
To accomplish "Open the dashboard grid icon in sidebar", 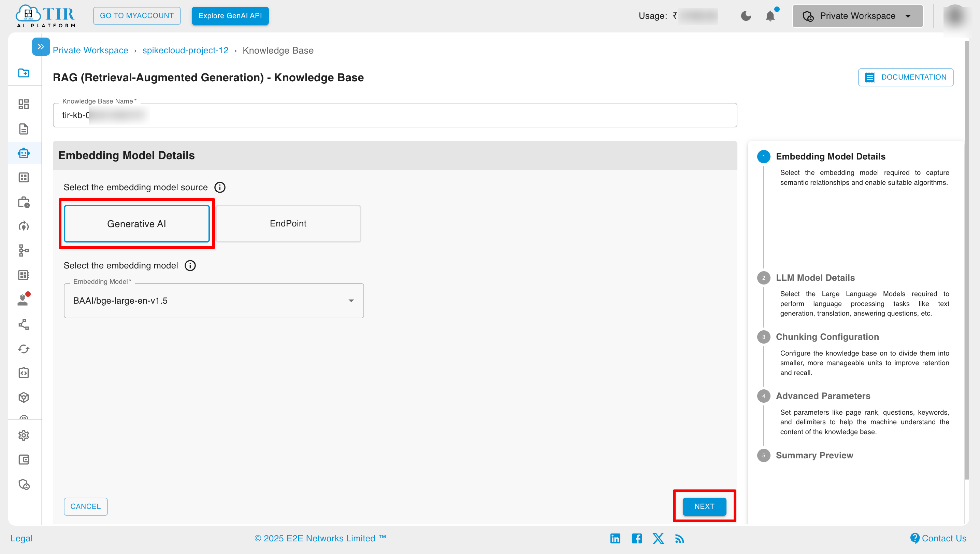I will pyautogui.click(x=24, y=104).
